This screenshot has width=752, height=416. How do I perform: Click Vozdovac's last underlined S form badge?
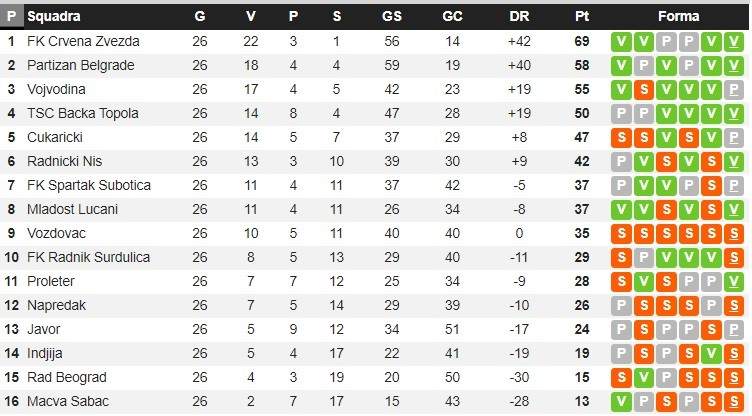click(x=733, y=234)
